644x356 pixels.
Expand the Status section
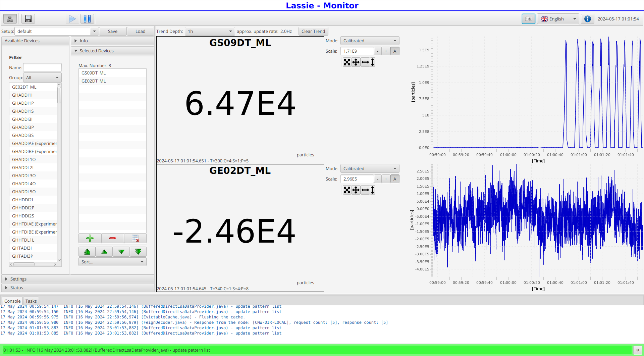coord(78,288)
